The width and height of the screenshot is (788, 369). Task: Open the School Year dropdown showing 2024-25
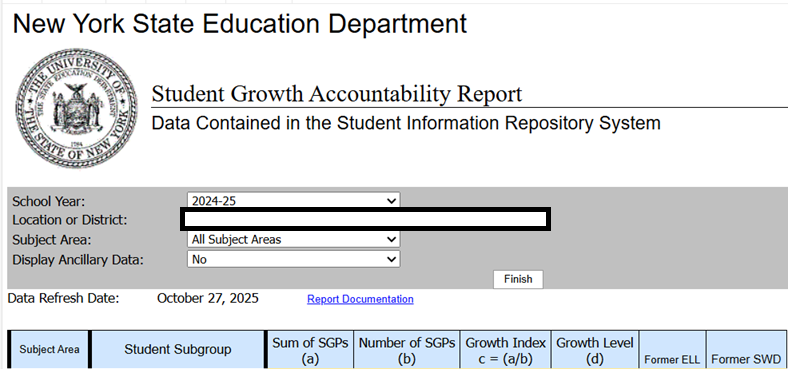(293, 201)
